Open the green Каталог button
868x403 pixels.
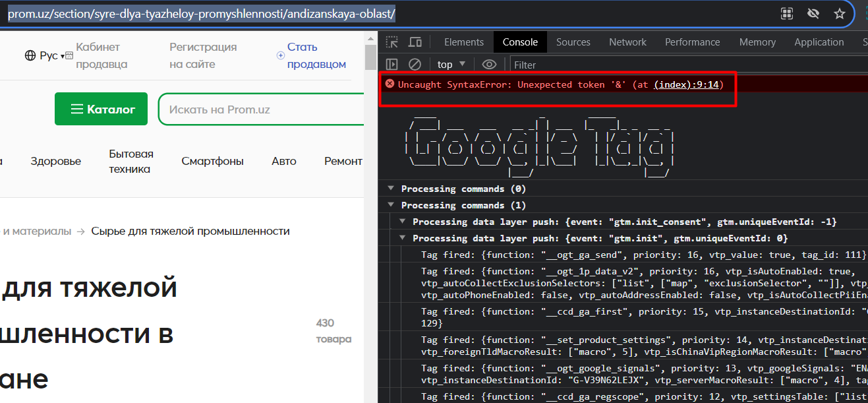pos(101,109)
